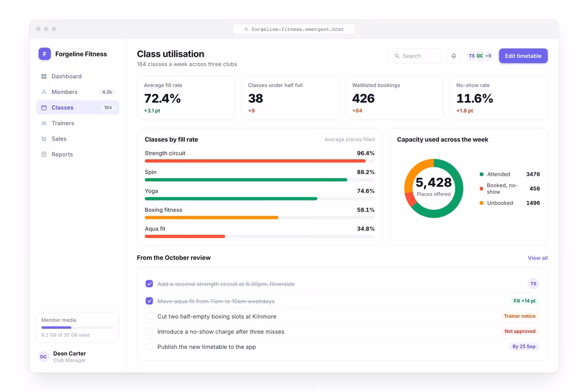
Task: Check 'Introduce a no-show charge' task
Action: 149,332
